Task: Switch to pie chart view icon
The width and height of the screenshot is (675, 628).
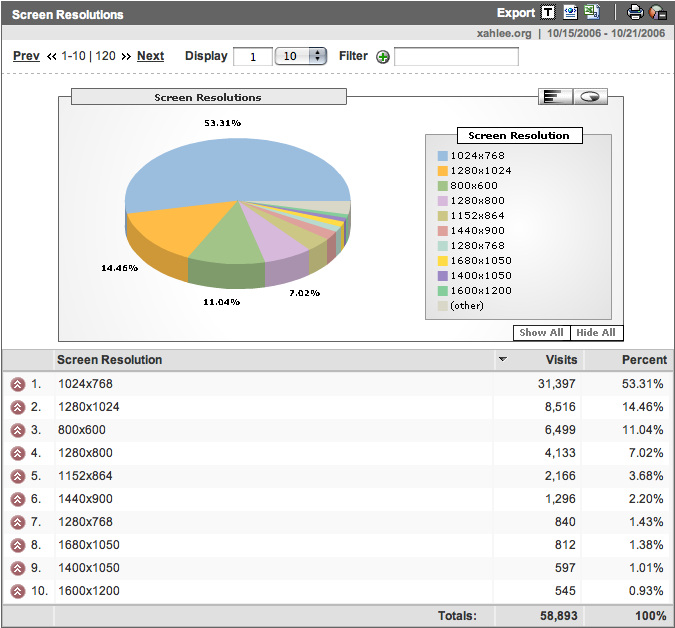Action: pyautogui.click(x=591, y=96)
